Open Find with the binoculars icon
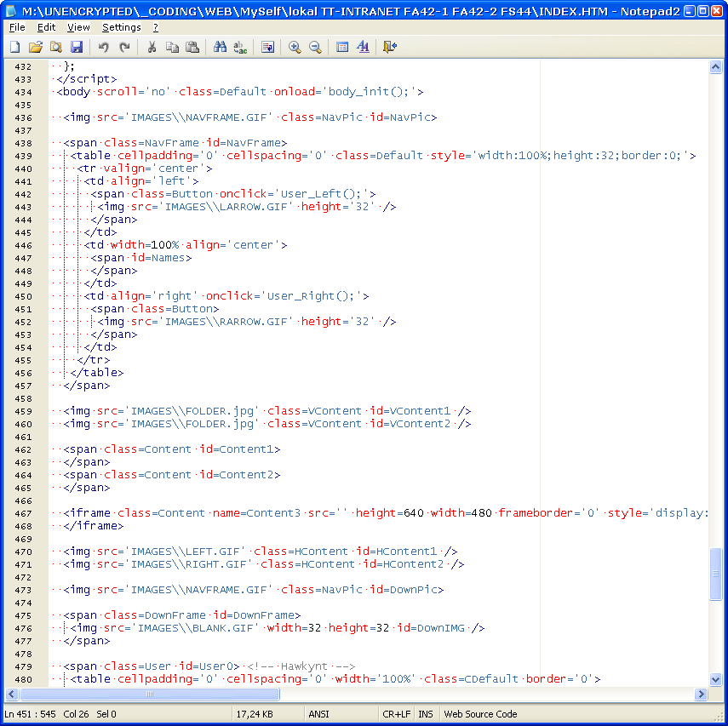This screenshot has width=728, height=726. [220, 47]
